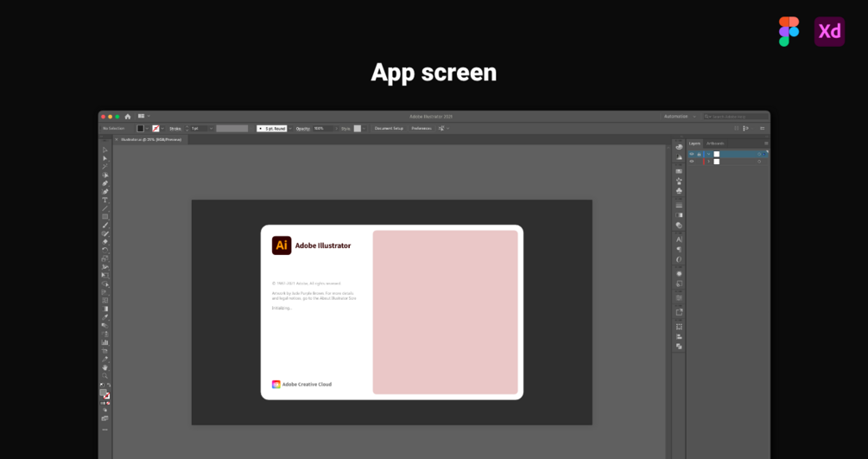
Task: Select the Artboard tool
Action: coord(105,351)
